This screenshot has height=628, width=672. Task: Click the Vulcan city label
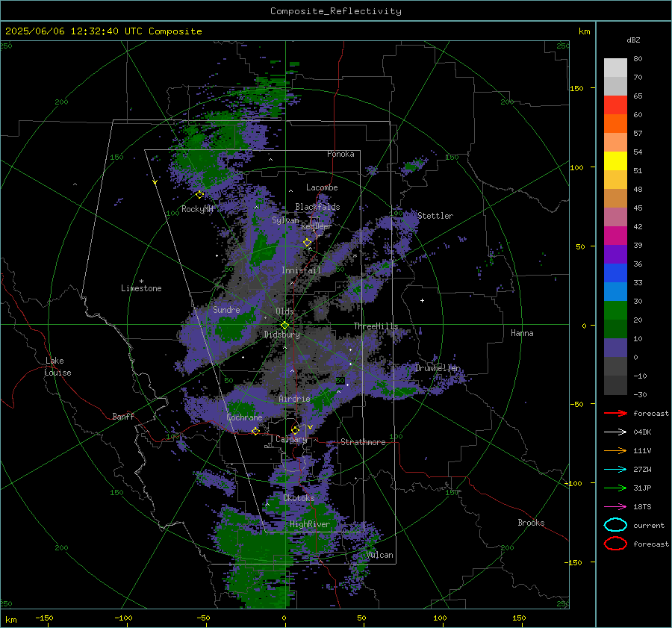(380, 555)
